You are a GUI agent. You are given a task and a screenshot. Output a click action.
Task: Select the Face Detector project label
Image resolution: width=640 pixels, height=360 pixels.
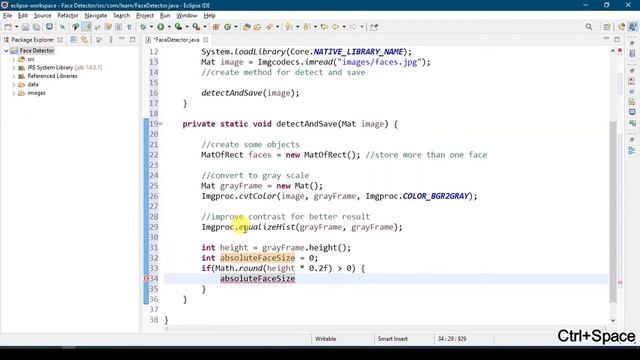point(37,51)
